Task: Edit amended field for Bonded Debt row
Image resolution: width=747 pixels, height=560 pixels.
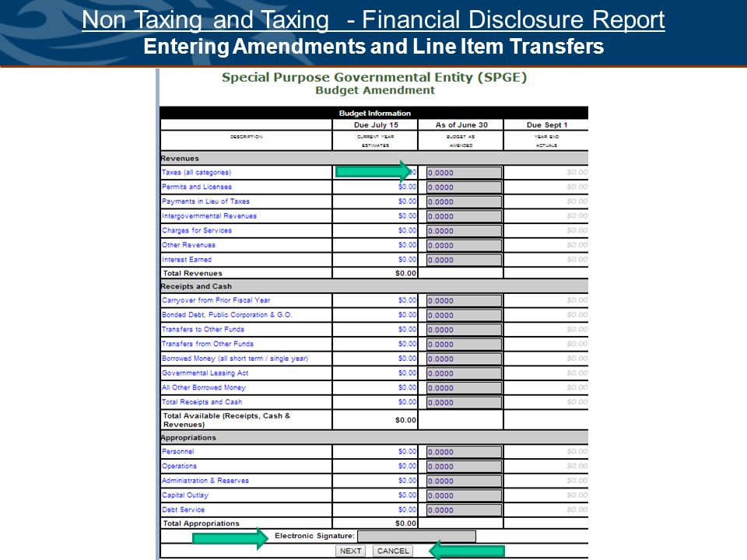Action: tap(464, 315)
